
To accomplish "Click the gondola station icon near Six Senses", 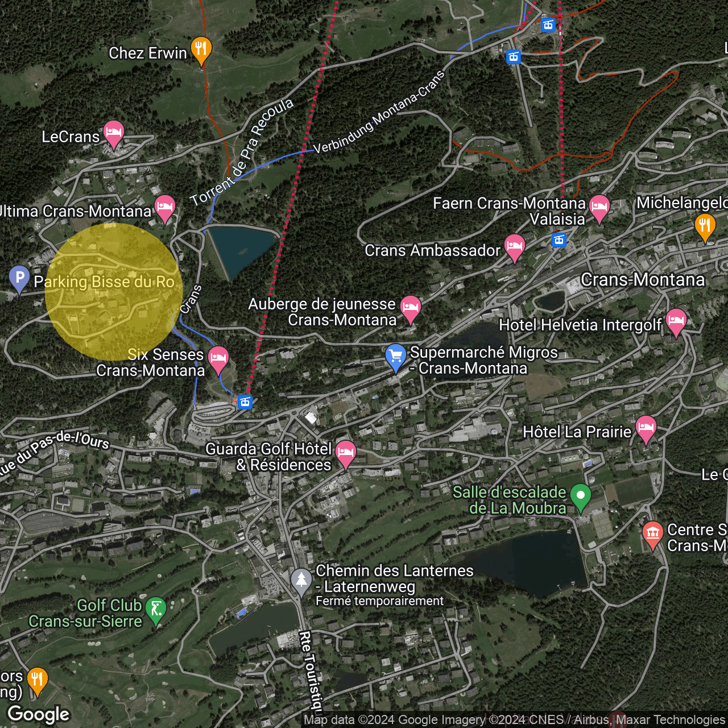I will (x=245, y=402).
